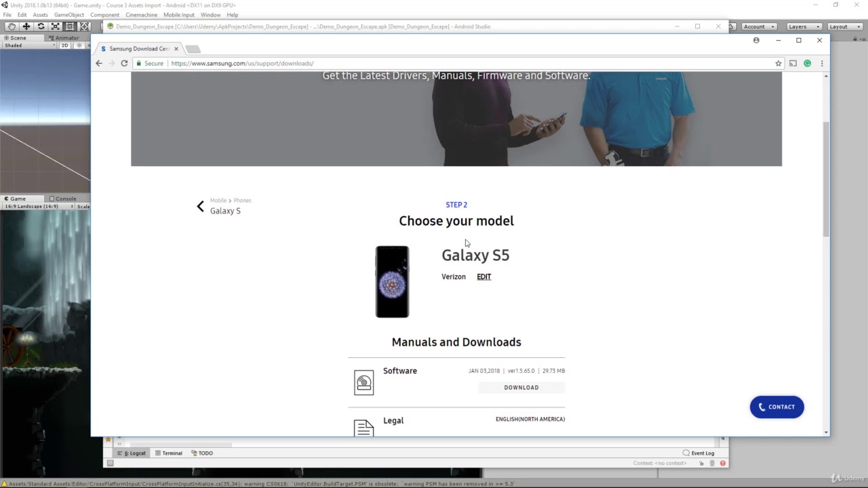Viewport: 868px width, 488px height.
Task: Select Unity's Rotate tool
Action: pyautogui.click(x=41, y=26)
